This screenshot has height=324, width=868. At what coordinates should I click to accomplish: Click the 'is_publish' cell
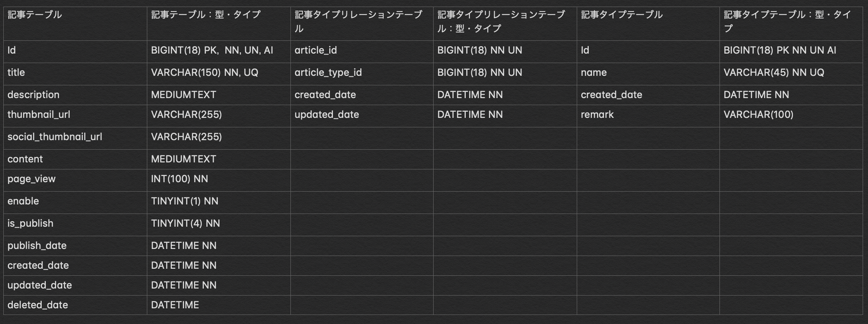pyautogui.click(x=75, y=225)
